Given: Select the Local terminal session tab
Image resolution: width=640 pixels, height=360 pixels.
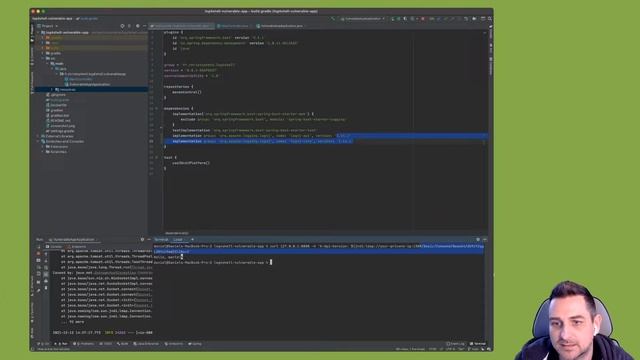Looking at the screenshot, I should pyautogui.click(x=178, y=240).
